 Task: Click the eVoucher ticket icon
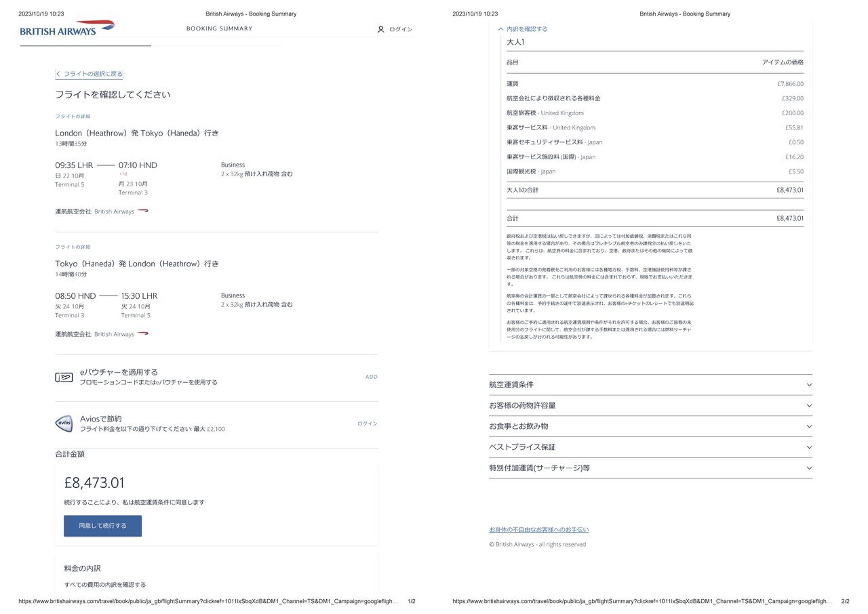(64, 377)
